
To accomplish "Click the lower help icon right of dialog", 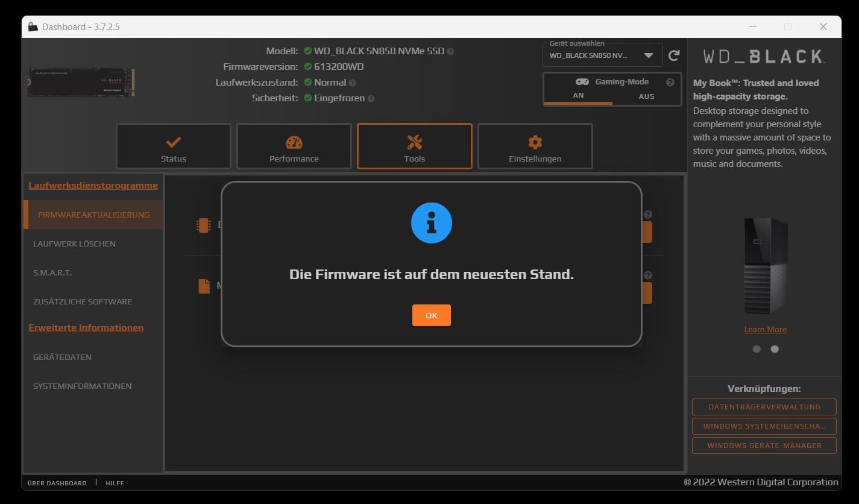I will click(648, 276).
